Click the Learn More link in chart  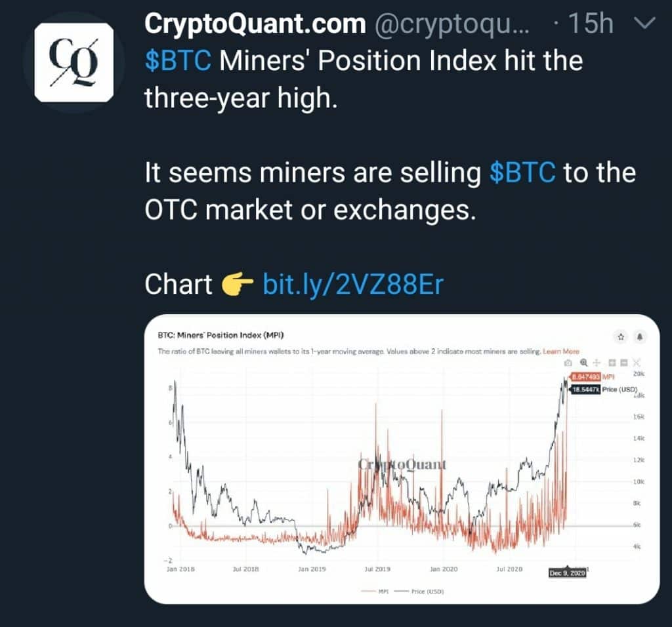(561, 351)
